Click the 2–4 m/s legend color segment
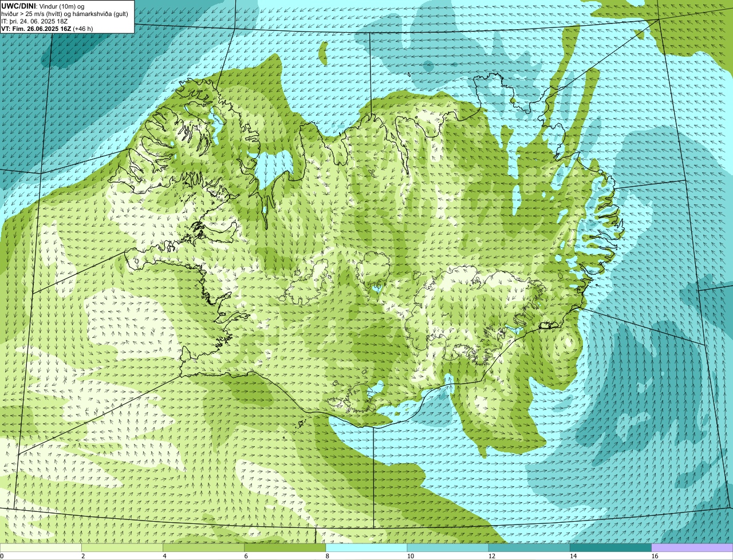 [122, 548]
